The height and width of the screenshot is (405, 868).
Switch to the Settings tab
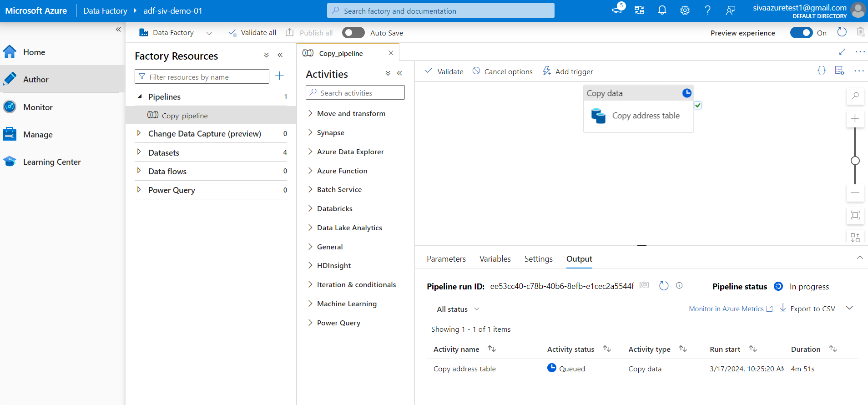click(539, 258)
